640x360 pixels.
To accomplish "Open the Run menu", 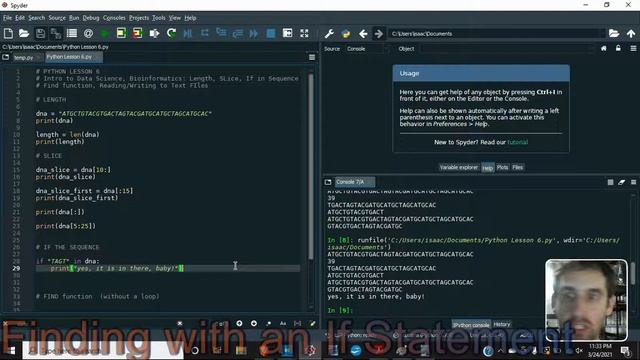I will pos(74,18).
